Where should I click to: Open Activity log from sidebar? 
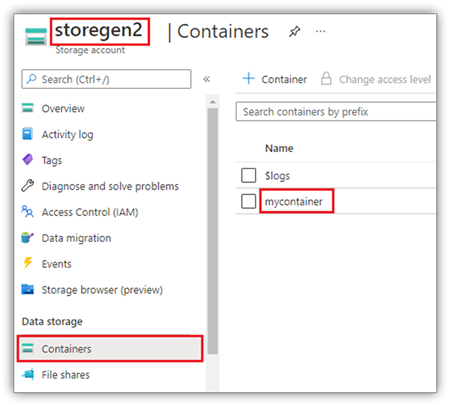point(67,134)
